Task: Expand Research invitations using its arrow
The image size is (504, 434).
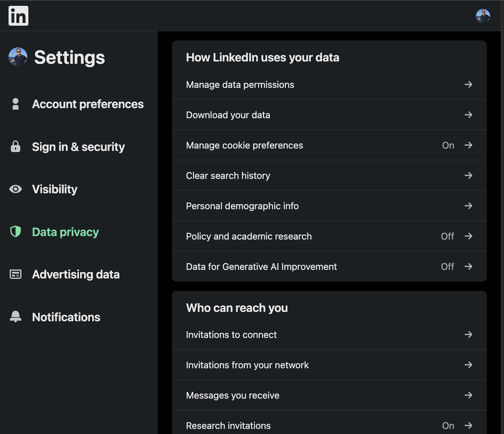Action: pyautogui.click(x=469, y=425)
